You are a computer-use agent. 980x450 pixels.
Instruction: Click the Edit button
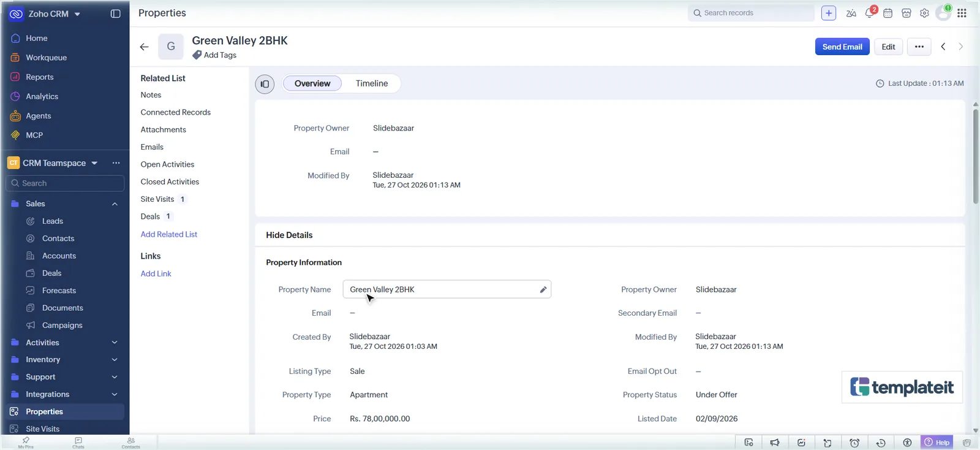pos(888,47)
